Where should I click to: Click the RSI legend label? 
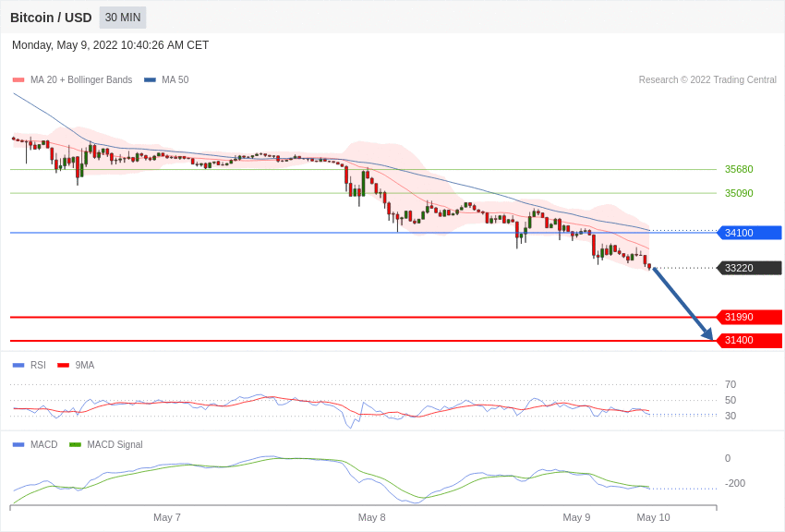pos(38,366)
